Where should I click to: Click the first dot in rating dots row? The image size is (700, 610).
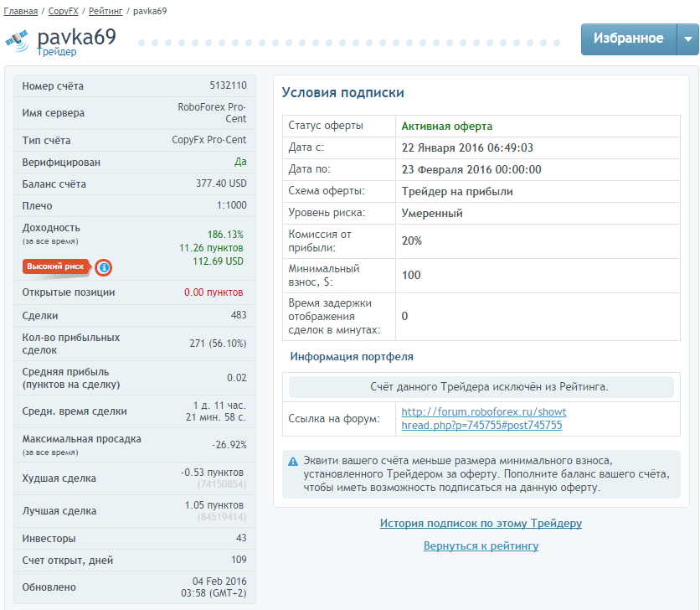coord(142,43)
